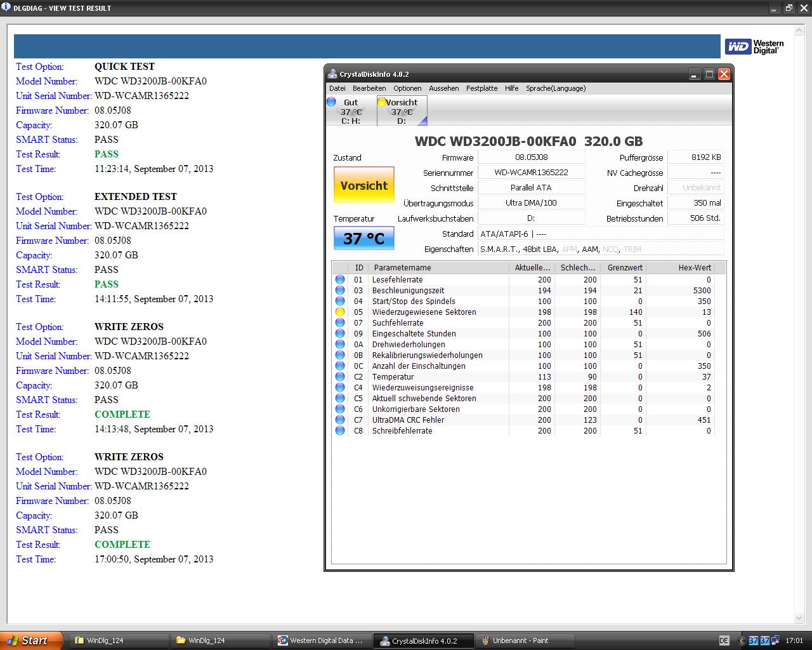Click the Hex-Wert column header
Viewport: 812px width, 650px height.
[x=680, y=268]
